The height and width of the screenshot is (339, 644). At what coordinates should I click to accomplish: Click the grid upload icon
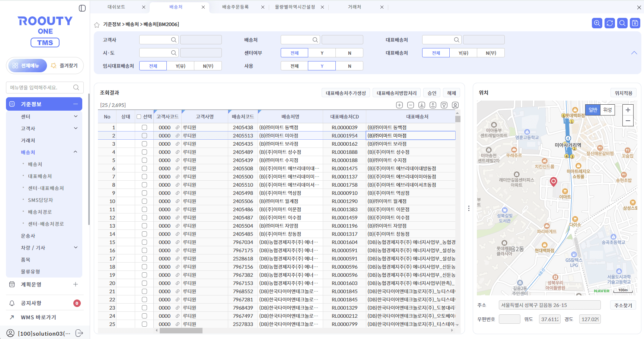[433, 105]
